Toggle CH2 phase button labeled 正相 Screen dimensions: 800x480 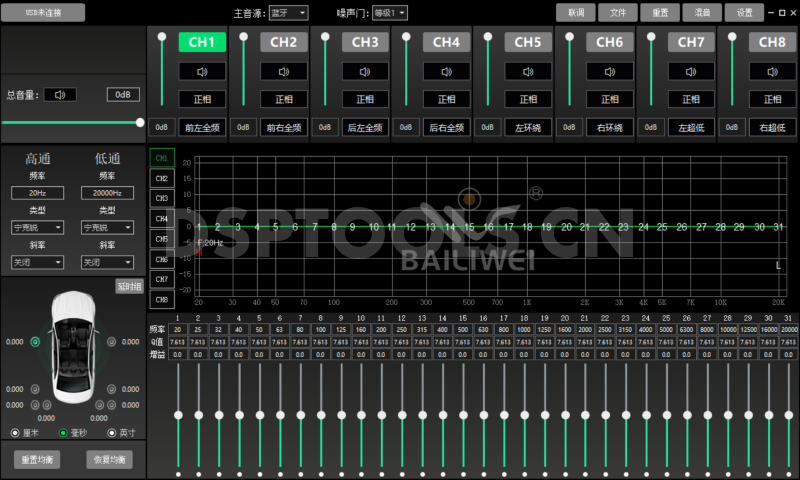(284, 99)
